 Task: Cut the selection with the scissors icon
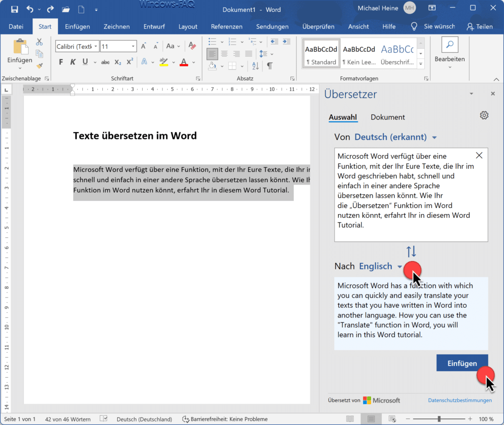click(x=39, y=42)
